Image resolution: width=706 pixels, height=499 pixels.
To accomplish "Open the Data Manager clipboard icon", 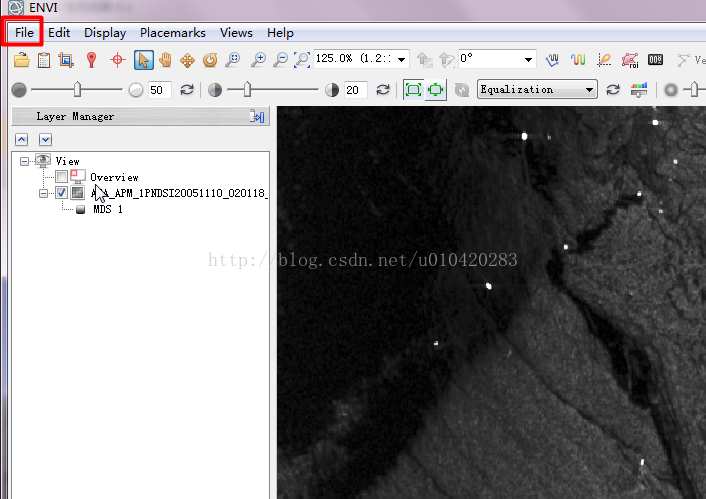I will pos(44,59).
